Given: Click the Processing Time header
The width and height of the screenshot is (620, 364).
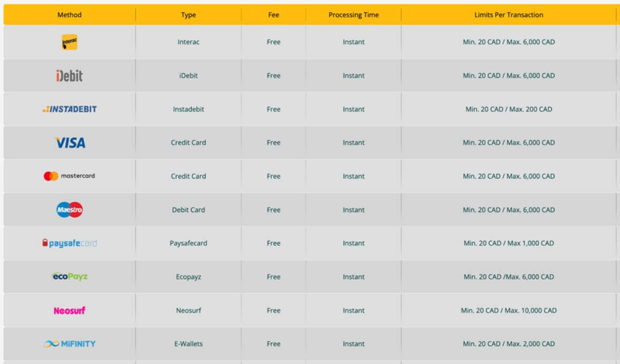Looking at the screenshot, I should (353, 15).
